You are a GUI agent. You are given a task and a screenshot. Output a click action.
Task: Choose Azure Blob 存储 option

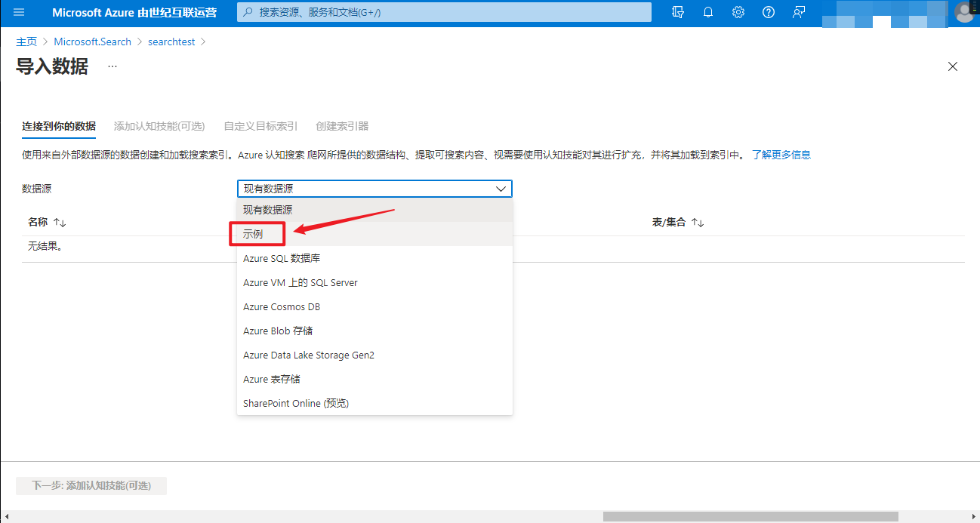[374, 331]
